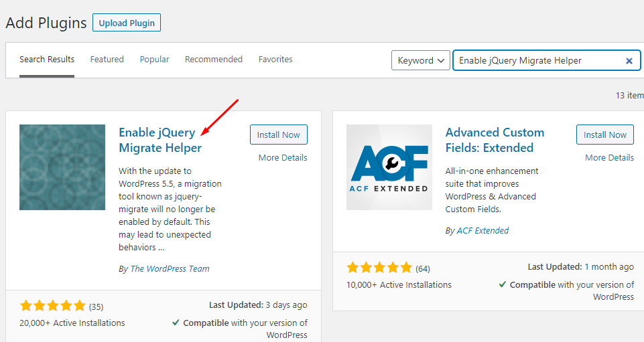Open Enable jQuery Migrate Helper title link
The image size is (644, 342).
pyautogui.click(x=159, y=140)
